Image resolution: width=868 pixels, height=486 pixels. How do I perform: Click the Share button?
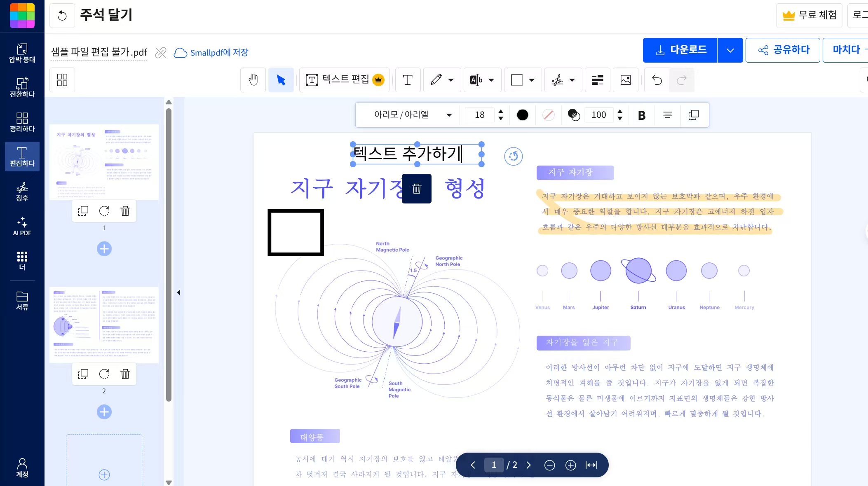tap(783, 50)
